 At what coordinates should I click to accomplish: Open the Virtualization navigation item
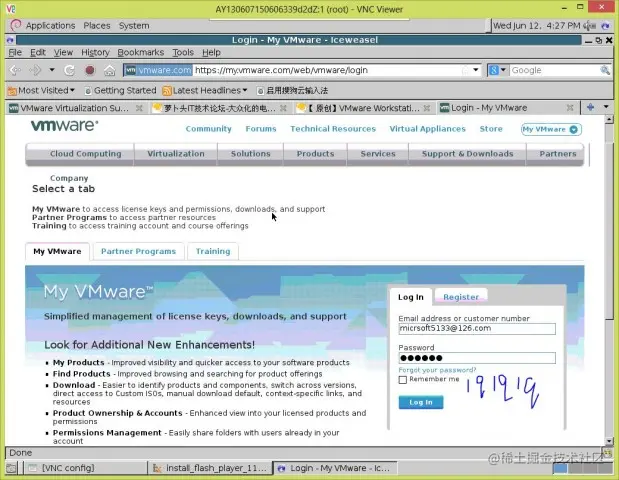tap(176, 154)
